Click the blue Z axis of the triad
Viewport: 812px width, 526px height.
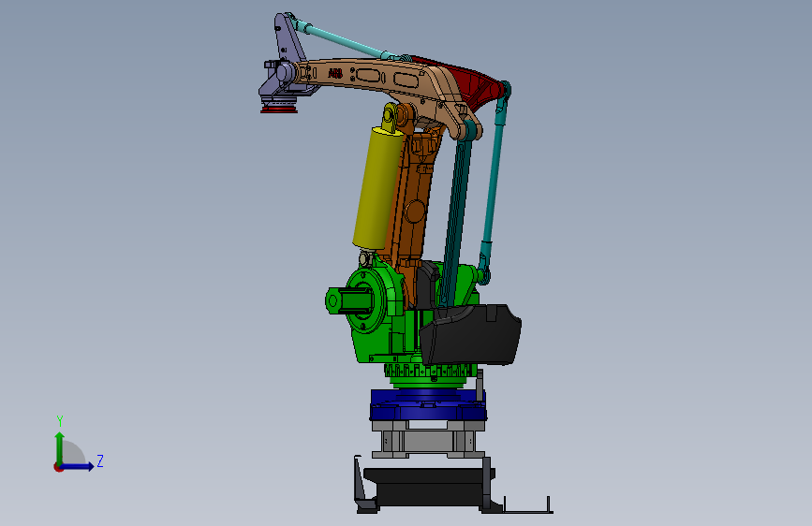click(x=78, y=466)
